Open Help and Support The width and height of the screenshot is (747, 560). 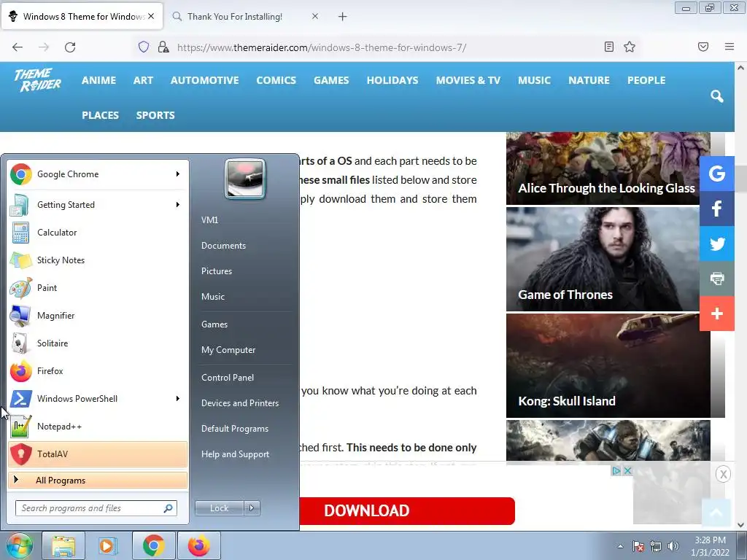[235, 454]
